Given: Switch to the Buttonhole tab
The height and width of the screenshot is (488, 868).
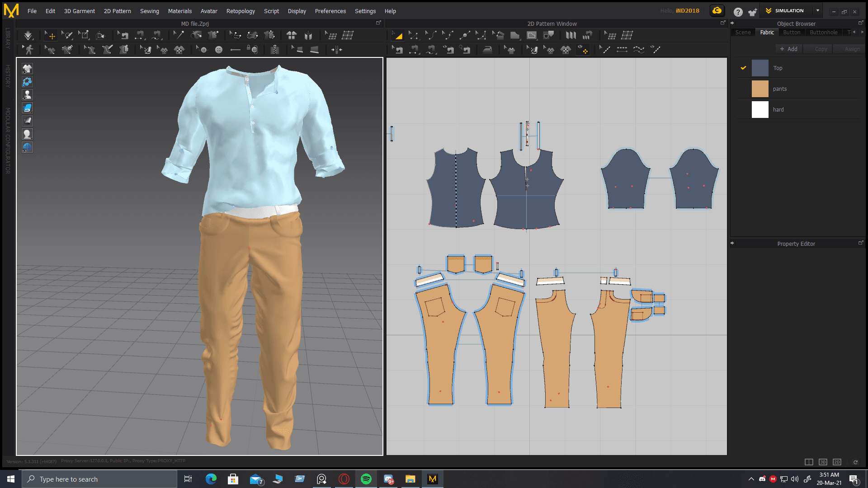Looking at the screenshot, I should click(x=823, y=33).
